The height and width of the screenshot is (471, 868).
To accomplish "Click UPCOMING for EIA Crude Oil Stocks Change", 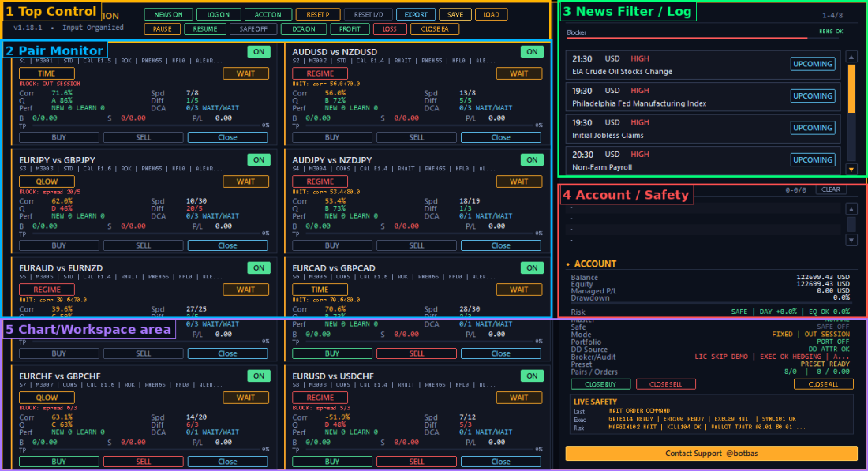I will coord(812,64).
